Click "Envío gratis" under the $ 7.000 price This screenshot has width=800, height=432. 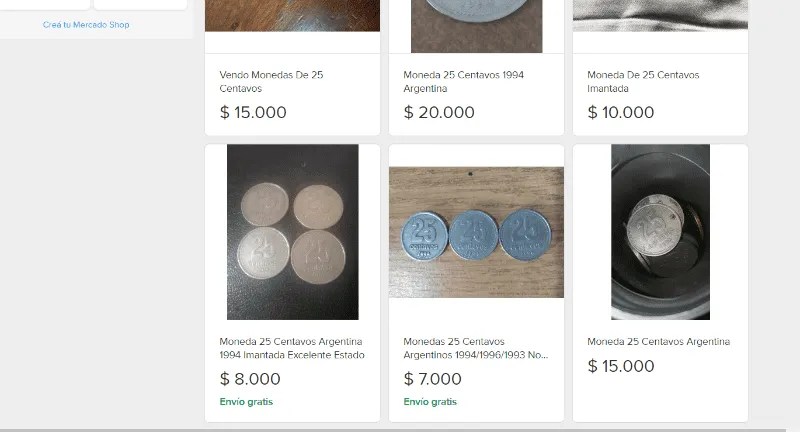(x=430, y=402)
